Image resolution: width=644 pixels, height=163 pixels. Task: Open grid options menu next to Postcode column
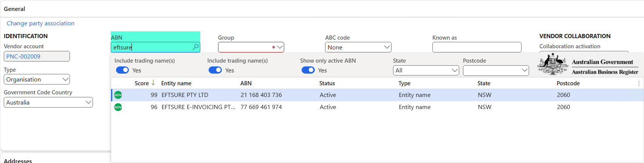pyautogui.click(x=639, y=83)
